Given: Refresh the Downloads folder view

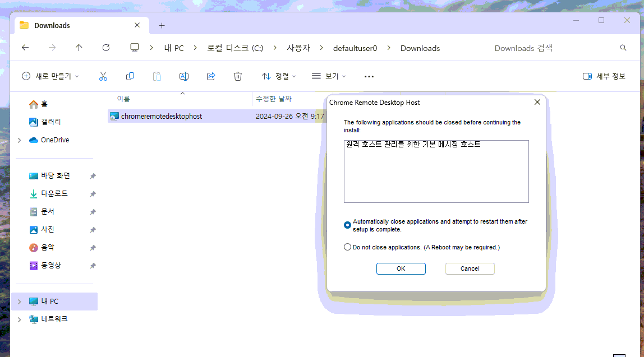Looking at the screenshot, I should [x=106, y=48].
